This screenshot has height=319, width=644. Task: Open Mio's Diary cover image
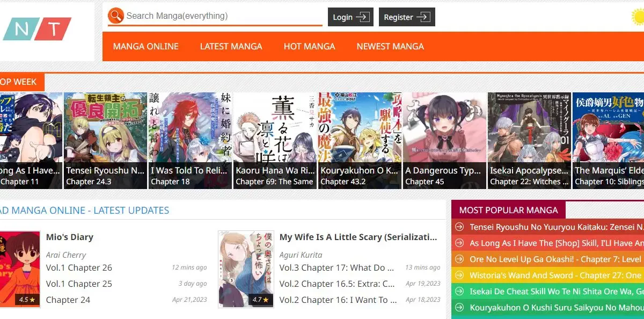(20, 269)
